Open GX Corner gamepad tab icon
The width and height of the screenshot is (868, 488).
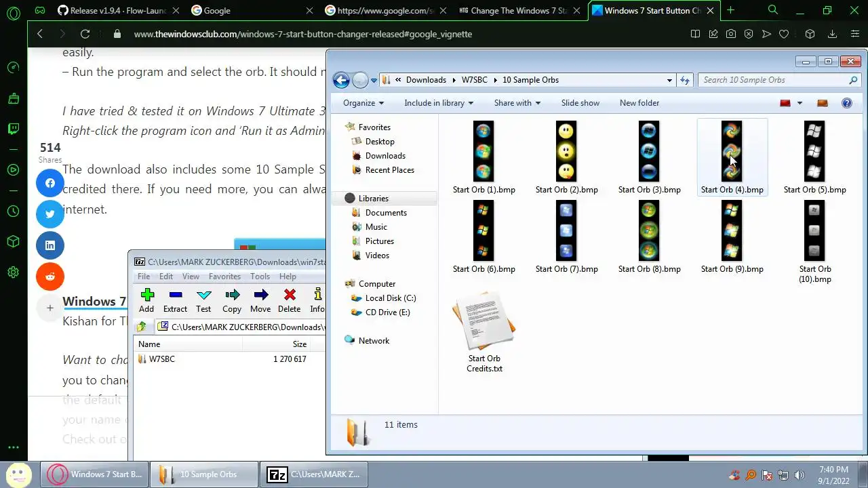click(x=40, y=10)
